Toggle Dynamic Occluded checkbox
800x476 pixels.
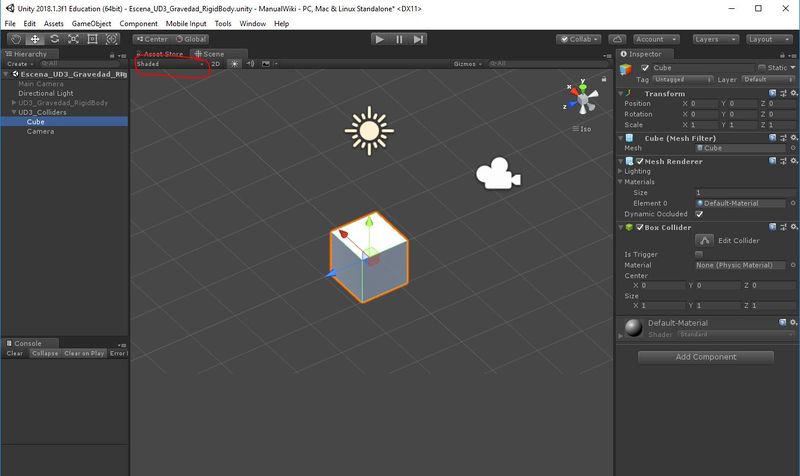pyautogui.click(x=699, y=214)
